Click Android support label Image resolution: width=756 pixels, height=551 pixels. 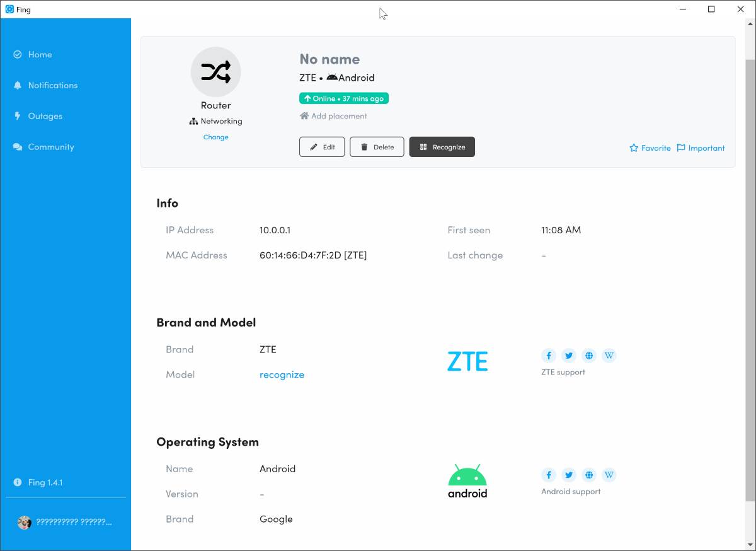tap(571, 492)
